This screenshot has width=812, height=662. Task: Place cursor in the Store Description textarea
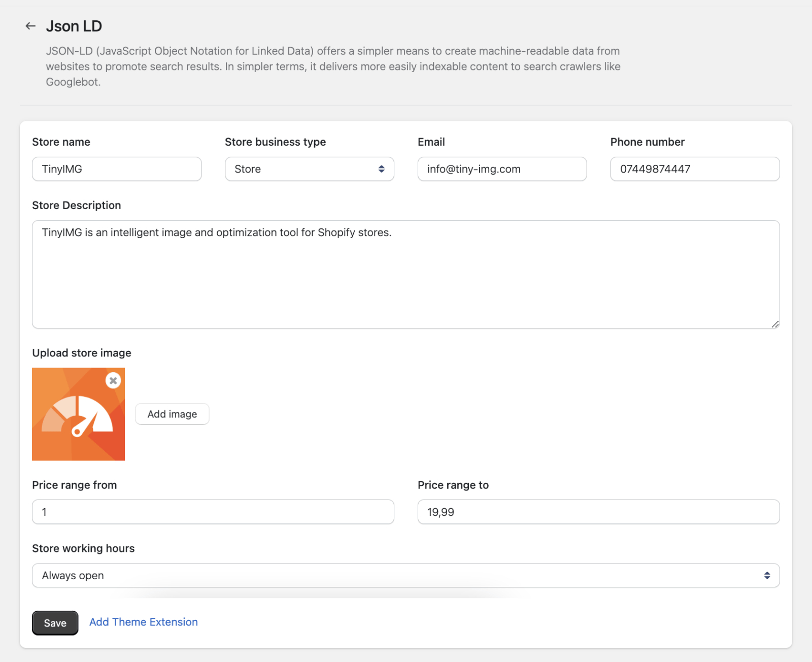click(405, 274)
